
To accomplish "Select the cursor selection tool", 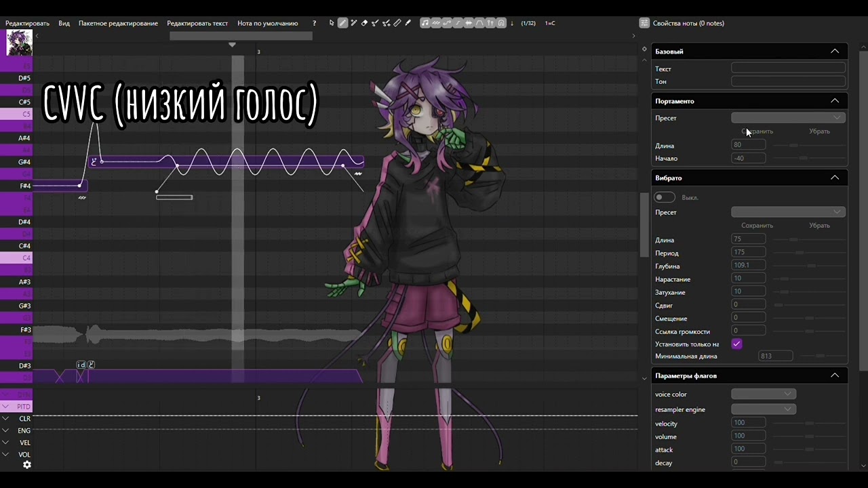I will [x=332, y=23].
